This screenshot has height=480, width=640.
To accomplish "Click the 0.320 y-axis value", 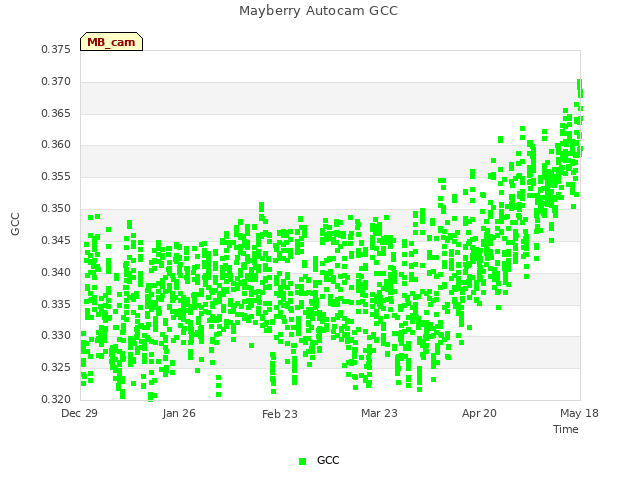I will 56,399.
